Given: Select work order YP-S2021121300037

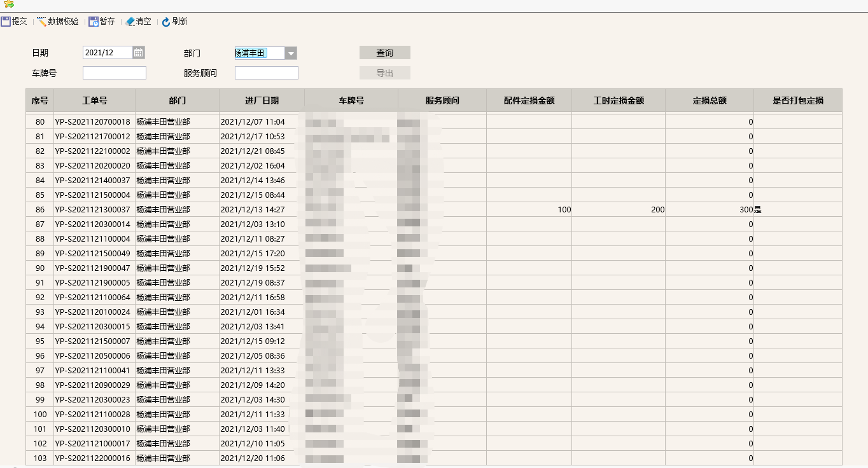Looking at the screenshot, I should pos(92,210).
